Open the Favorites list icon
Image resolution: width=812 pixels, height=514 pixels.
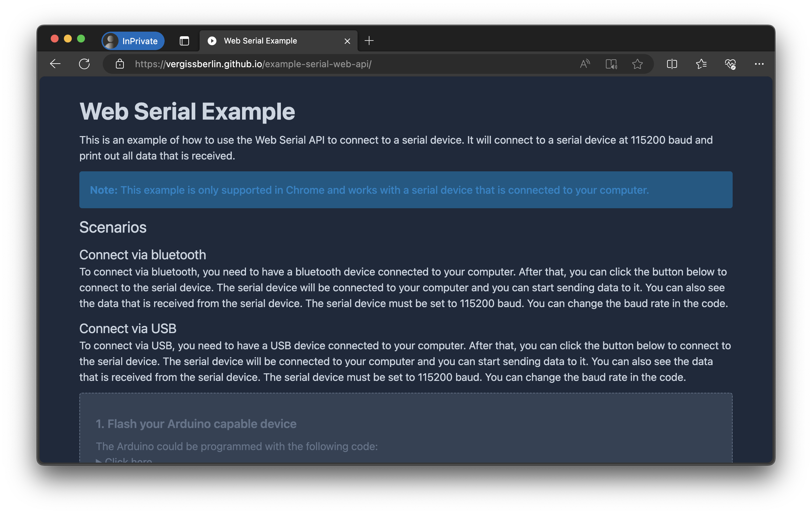pos(701,64)
